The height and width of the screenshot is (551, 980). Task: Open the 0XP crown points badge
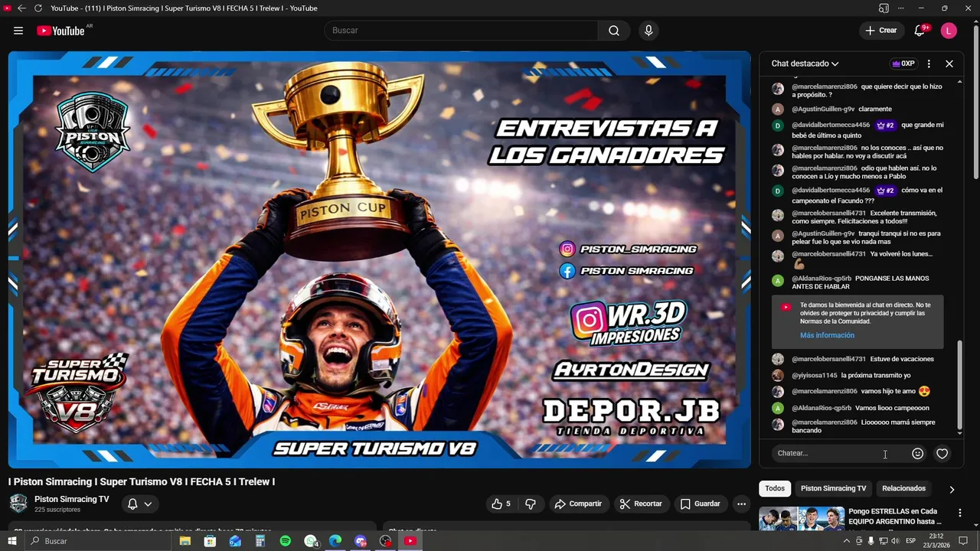click(903, 64)
